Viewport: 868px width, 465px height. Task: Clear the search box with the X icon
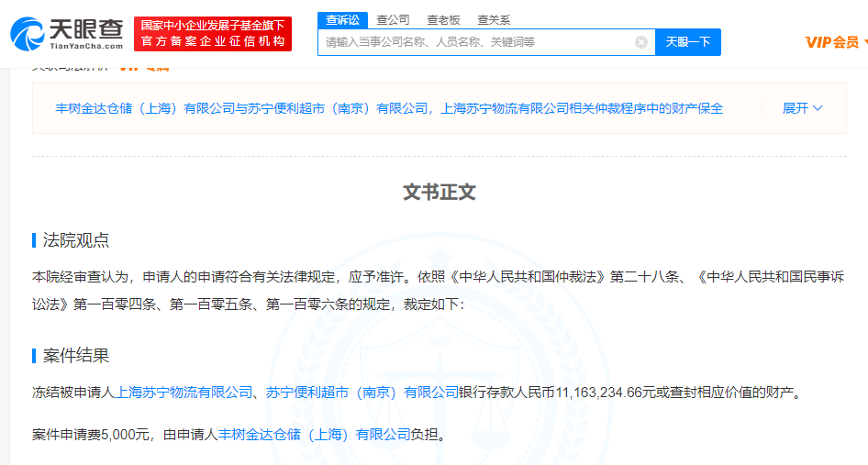641,42
